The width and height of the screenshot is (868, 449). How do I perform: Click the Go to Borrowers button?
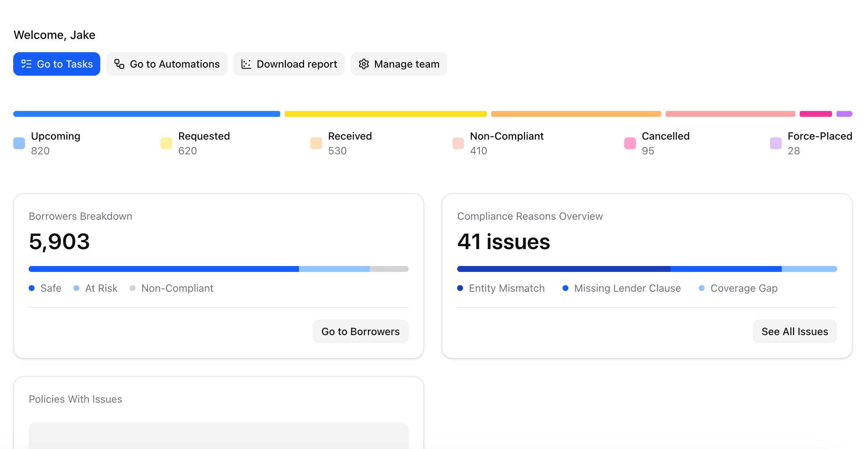click(360, 331)
